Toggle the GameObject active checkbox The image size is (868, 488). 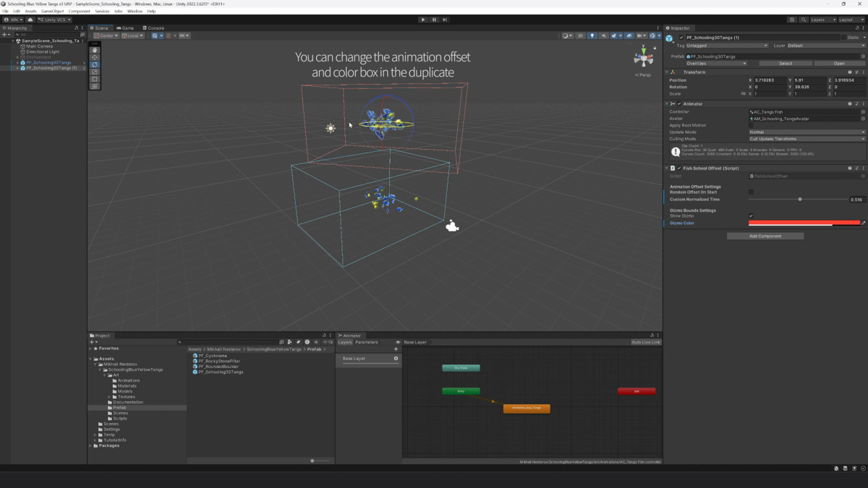point(680,37)
